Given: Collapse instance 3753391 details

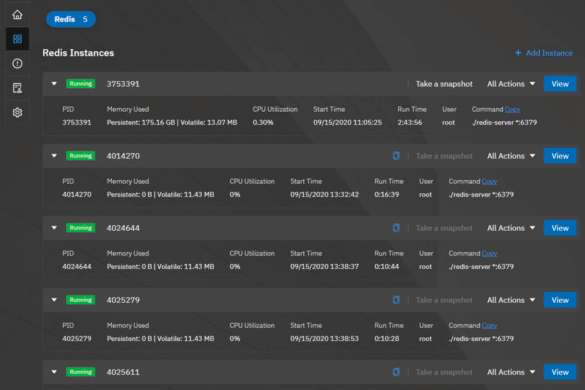Looking at the screenshot, I should pos(54,84).
